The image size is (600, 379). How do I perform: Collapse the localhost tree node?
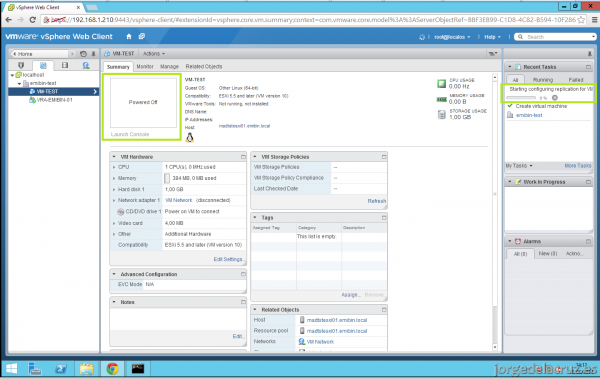(12, 75)
